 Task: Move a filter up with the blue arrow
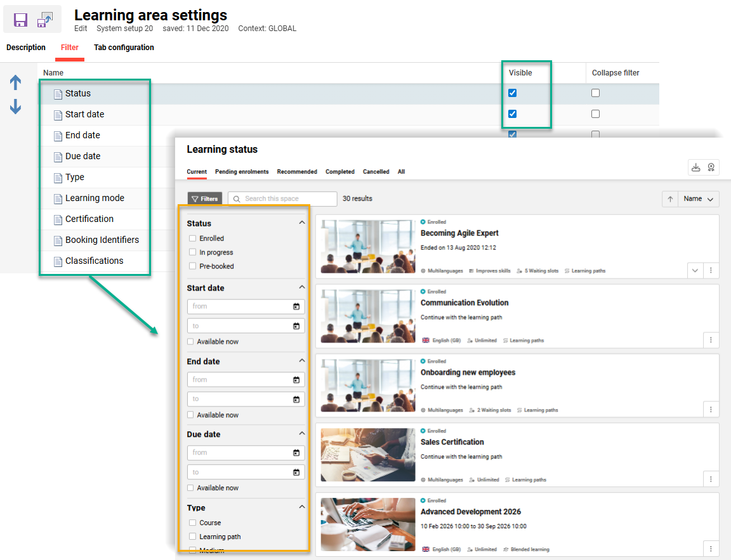tap(15, 82)
